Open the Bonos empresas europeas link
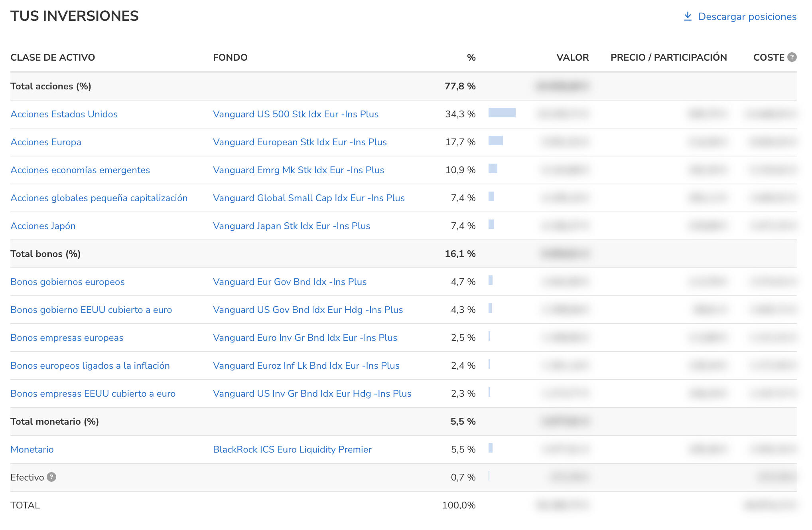The height and width of the screenshot is (530, 812). [67, 338]
